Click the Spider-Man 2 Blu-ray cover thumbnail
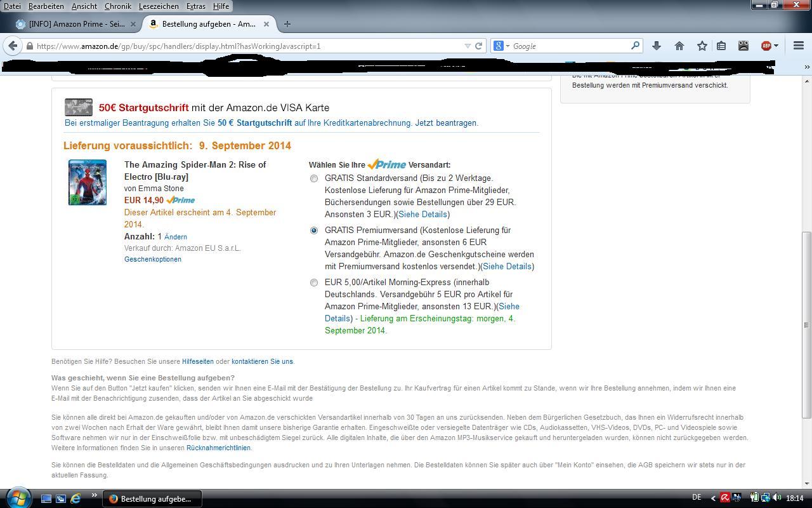The image size is (812, 508). (x=88, y=182)
